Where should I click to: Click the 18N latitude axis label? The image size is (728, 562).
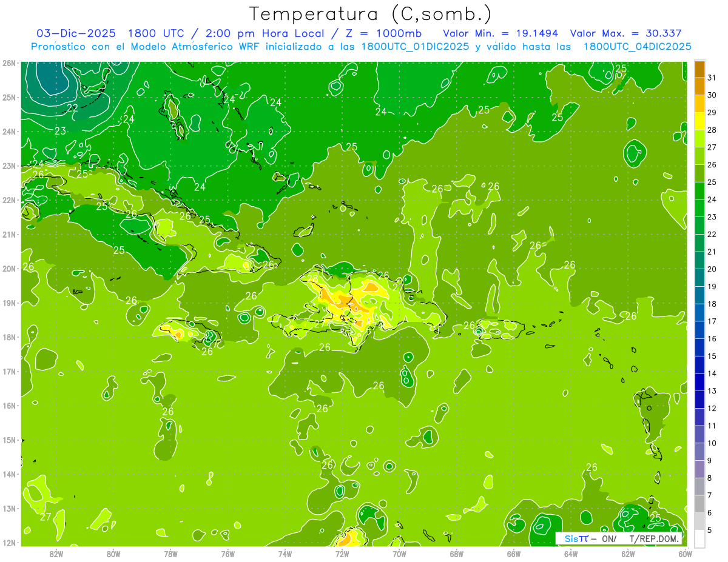8,337
